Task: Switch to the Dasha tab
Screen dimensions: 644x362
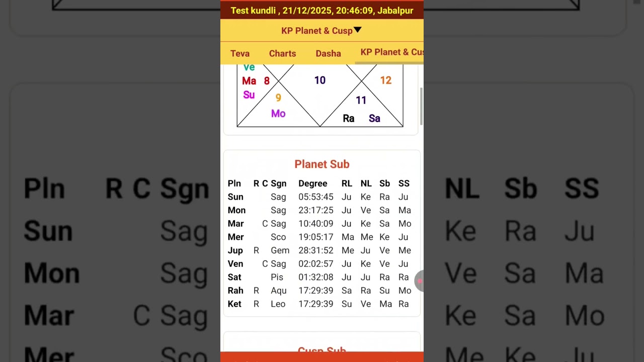Action: click(328, 53)
